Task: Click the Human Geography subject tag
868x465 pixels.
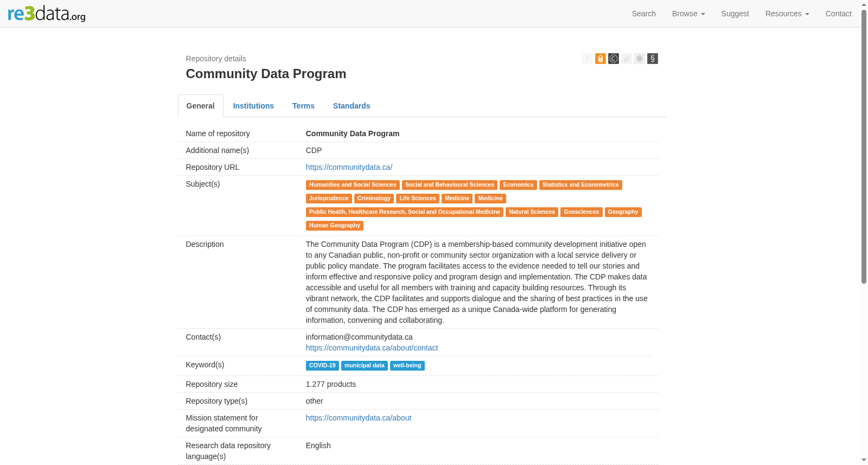Action: point(335,226)
